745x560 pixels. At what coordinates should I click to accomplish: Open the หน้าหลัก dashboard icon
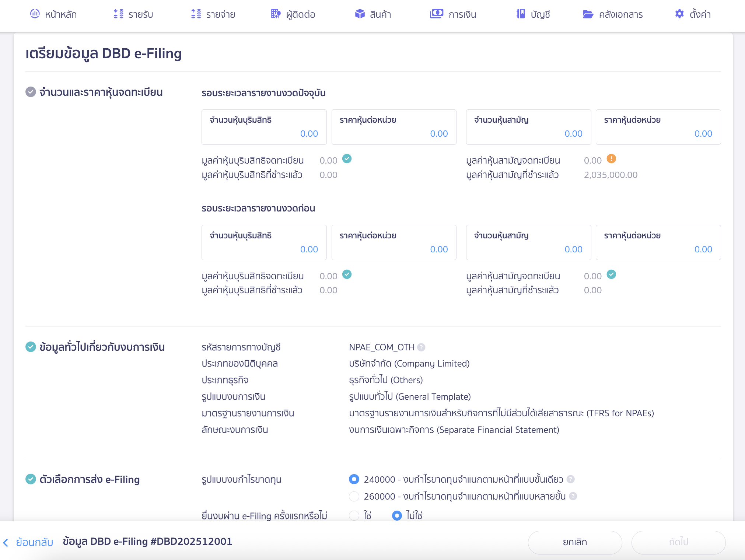tap(35, 14)
